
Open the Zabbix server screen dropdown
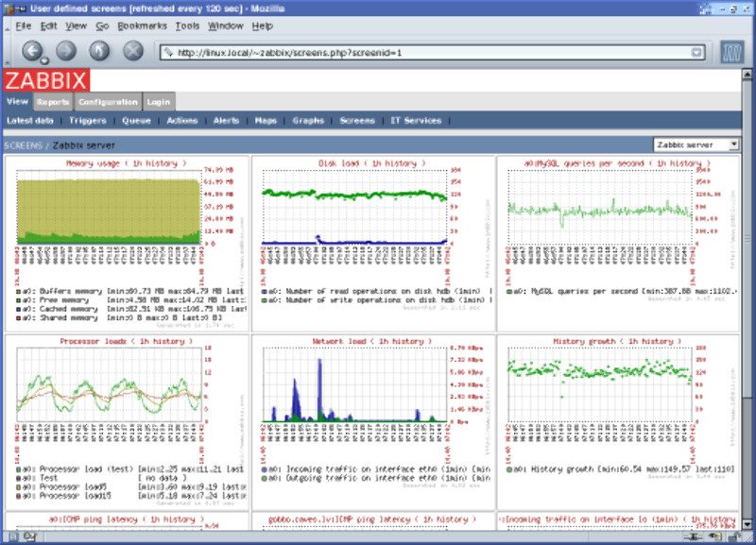click(x=697, y=145)
